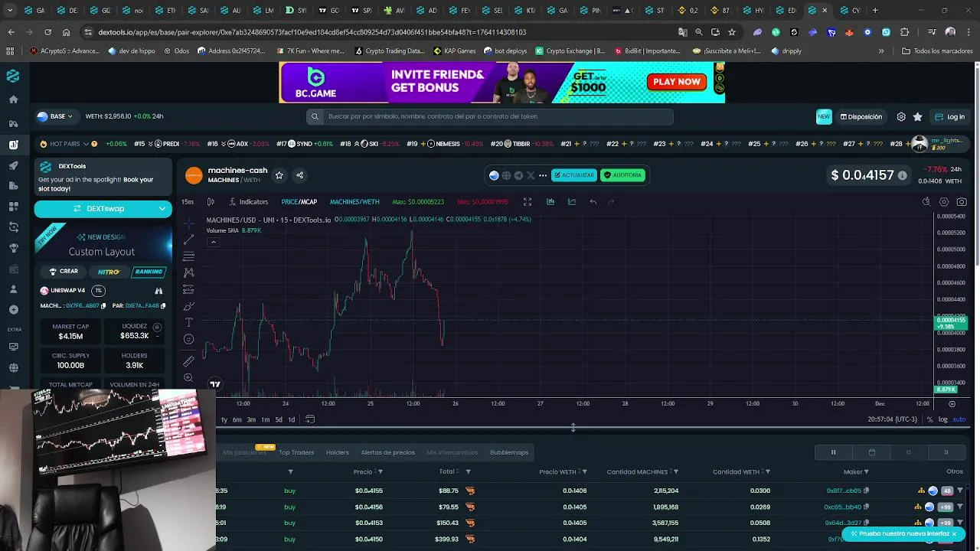This screenshot has width=980, height=551.
Task: Select the text drawing tool
Action: click(188, 322)
